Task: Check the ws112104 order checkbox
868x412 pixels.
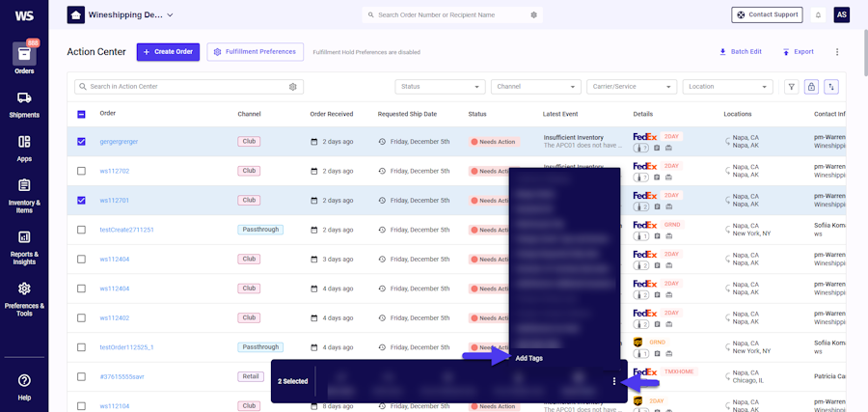Action: coord(81,406)
